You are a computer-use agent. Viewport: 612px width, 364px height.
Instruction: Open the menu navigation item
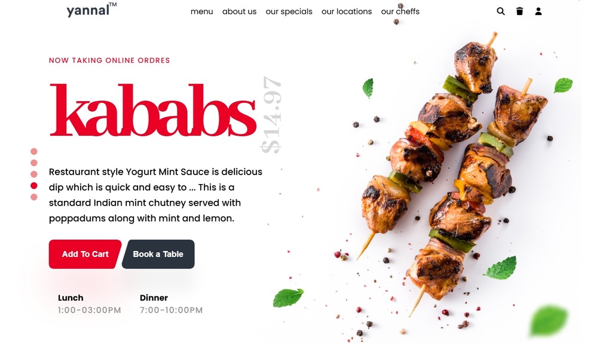tap(202, 12)
